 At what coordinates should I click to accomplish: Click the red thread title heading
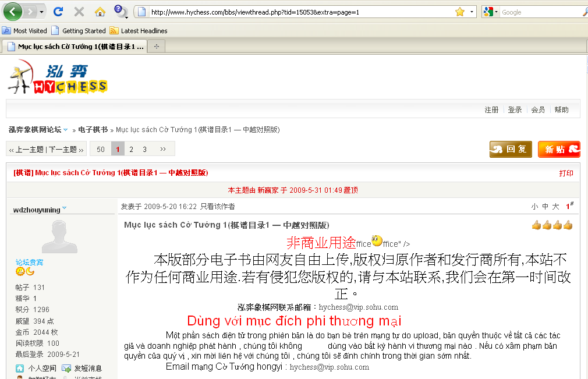click(x=111, y=173)
